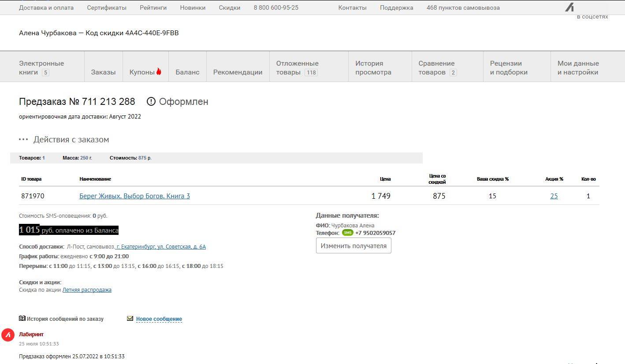Click the Цена со скидкой column header
The width and height of the screenshot is (625, 364).
point(437,179)
